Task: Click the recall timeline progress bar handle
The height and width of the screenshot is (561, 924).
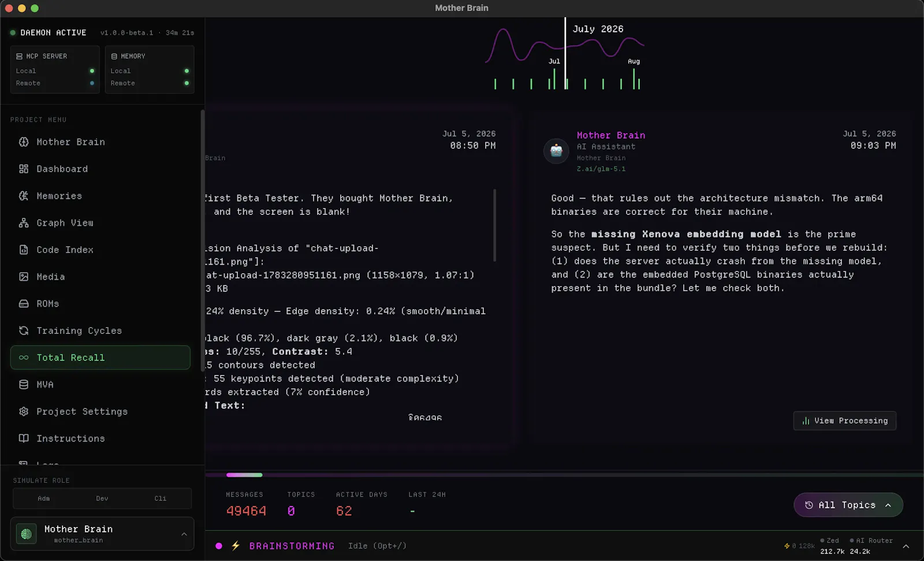Action: pyautogui.click(x=244, y=475)
